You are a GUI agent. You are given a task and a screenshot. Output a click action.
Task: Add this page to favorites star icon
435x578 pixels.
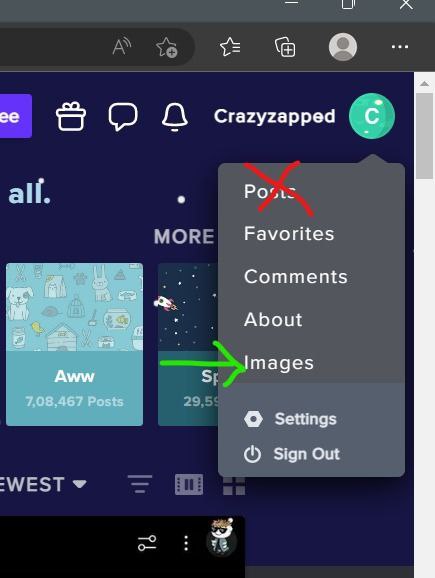click(166, 47)
